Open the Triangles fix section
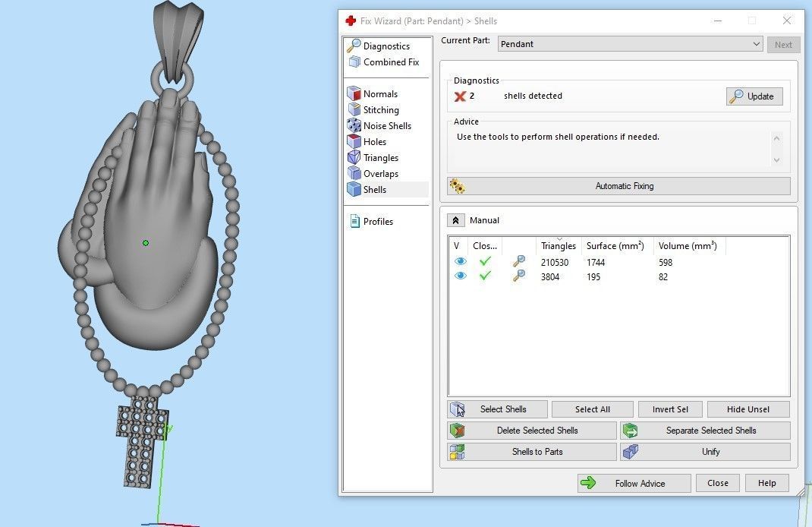The height and width of the screenshot is (527, 812). pos(380,158)
